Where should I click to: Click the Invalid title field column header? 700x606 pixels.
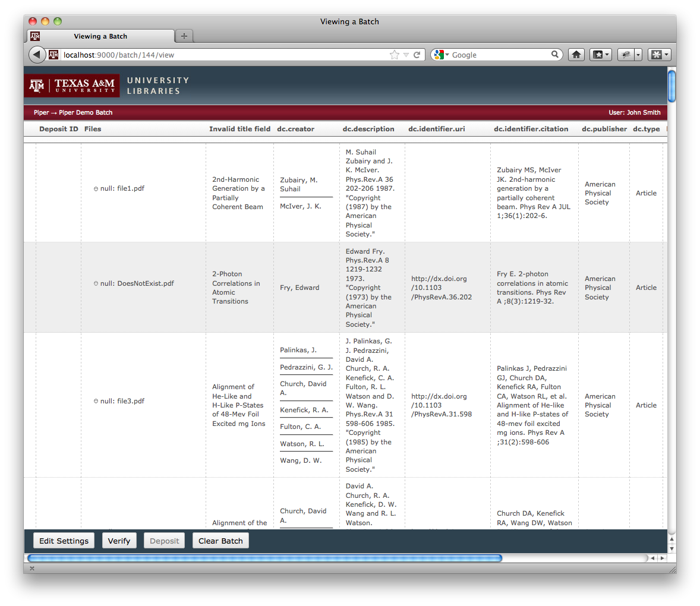pyautogui.click(x=239, y=129)
